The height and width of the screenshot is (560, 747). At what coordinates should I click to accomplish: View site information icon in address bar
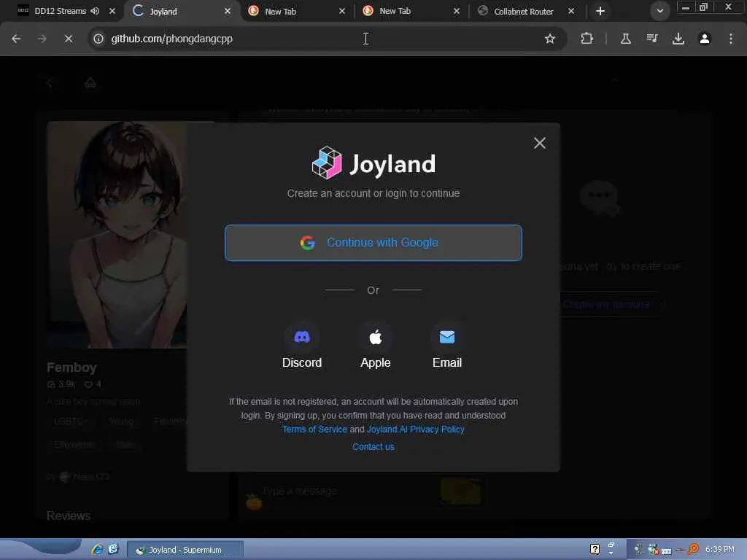(98, 39)
